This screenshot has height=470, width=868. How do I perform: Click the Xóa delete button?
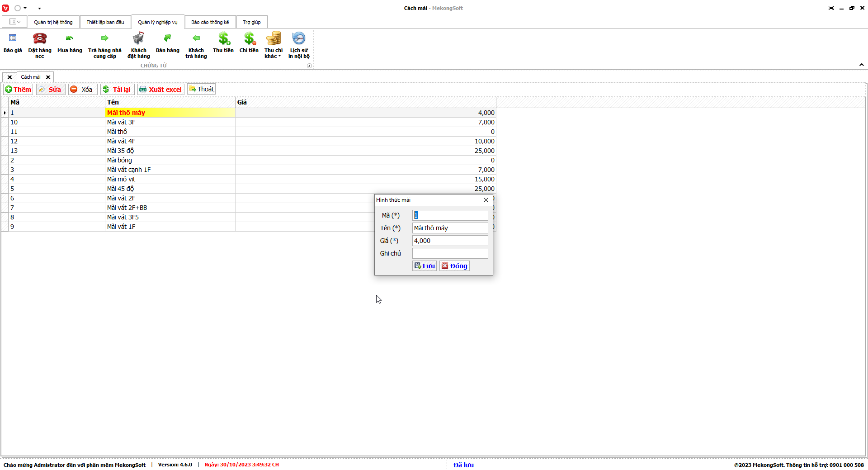[x=82, y=89]
